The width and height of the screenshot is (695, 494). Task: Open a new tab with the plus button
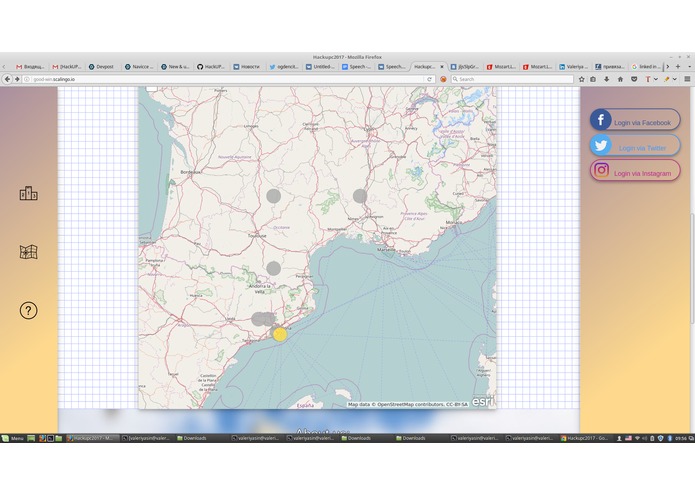(678, 66)
